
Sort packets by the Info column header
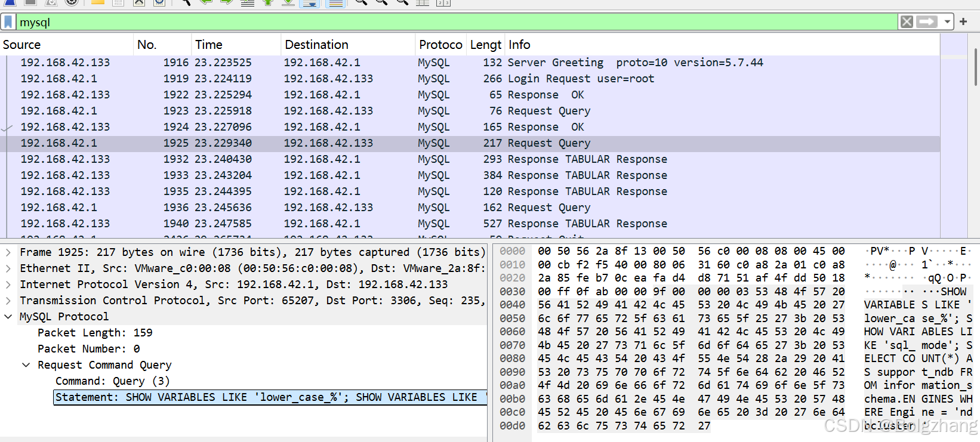pos(722,45)
